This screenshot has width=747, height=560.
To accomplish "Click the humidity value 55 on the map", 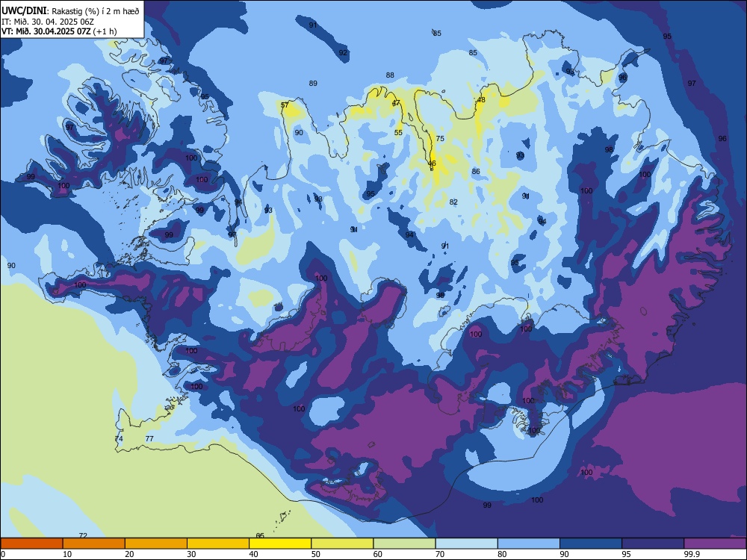I will (x=398, y=132).
